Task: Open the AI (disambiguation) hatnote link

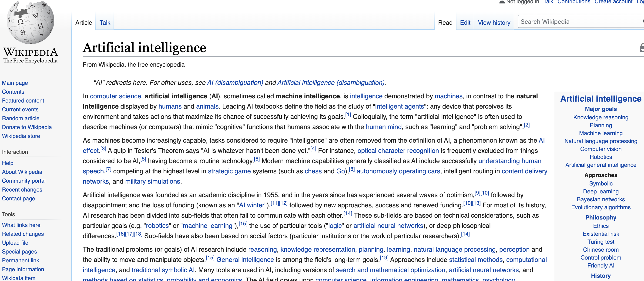Action: 235,83
